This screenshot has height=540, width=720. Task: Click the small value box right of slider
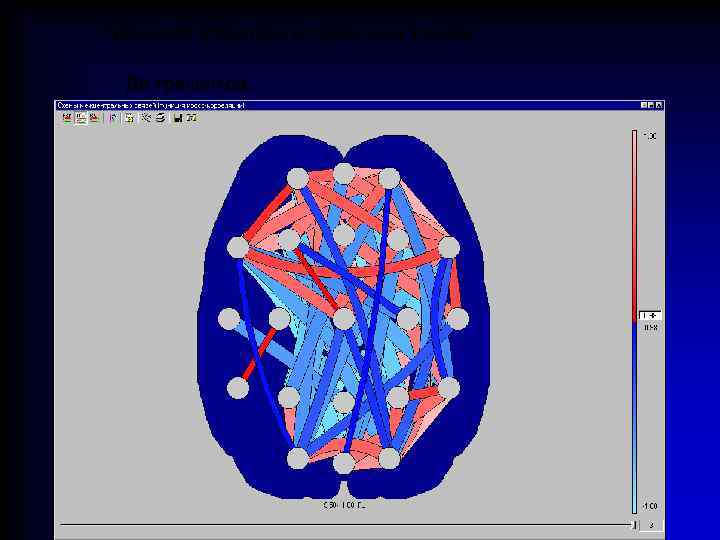pyautogui.click(x=651, y=524)
